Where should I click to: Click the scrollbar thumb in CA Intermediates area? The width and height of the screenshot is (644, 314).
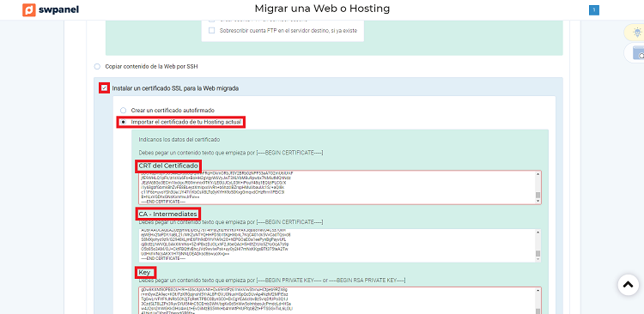point(538,253)
